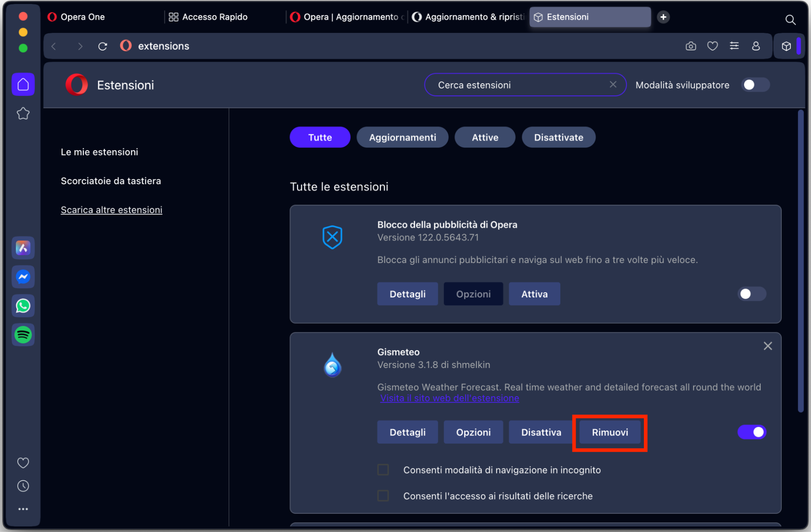Reload the extensions page
Screen dimensions: 811x532
pos(103,46)
